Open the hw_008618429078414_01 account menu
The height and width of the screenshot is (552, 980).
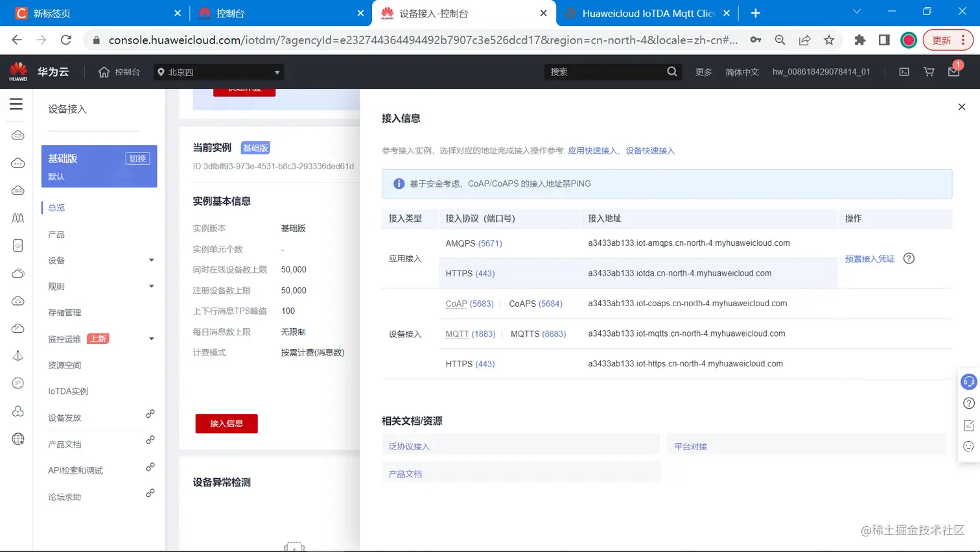[x=821, y=72]
